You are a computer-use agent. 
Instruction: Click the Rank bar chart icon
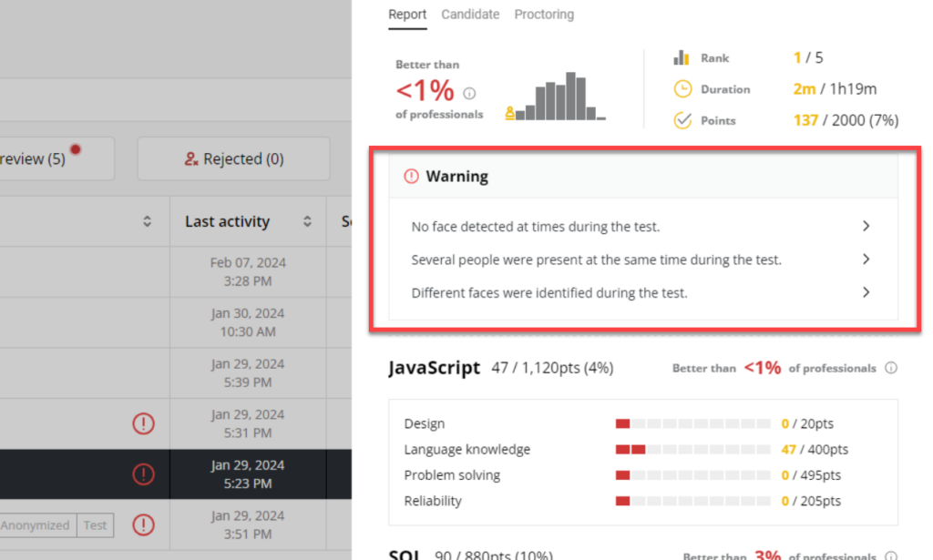point(682,56)
